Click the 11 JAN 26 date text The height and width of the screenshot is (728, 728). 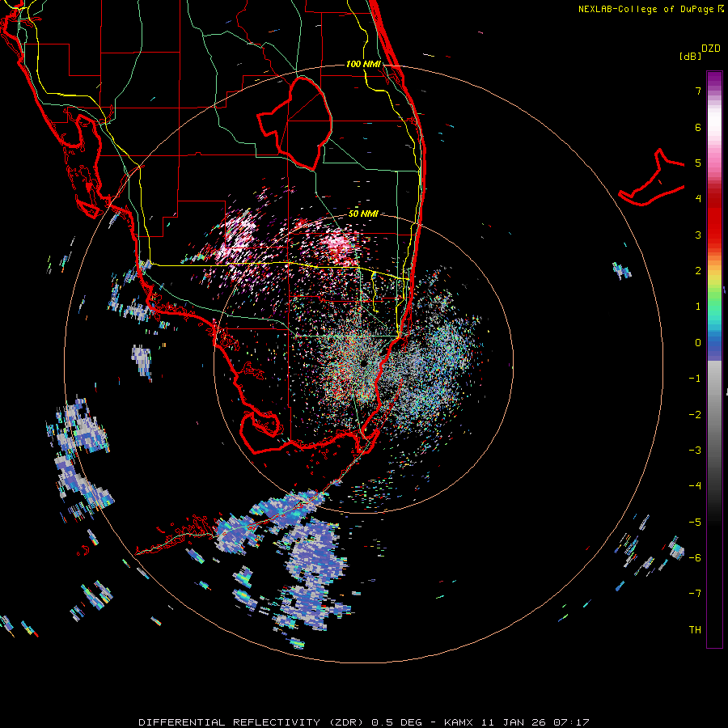click(513, 722)
